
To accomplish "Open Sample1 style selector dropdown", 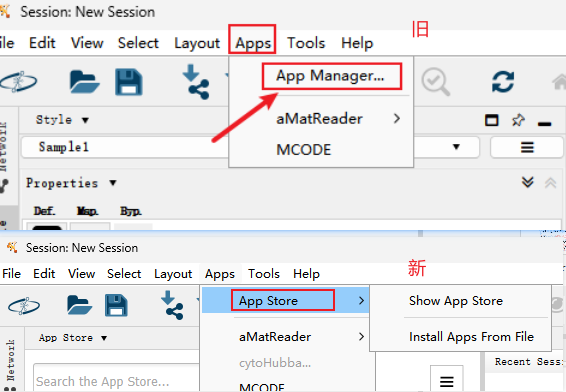I will point(456,147).
